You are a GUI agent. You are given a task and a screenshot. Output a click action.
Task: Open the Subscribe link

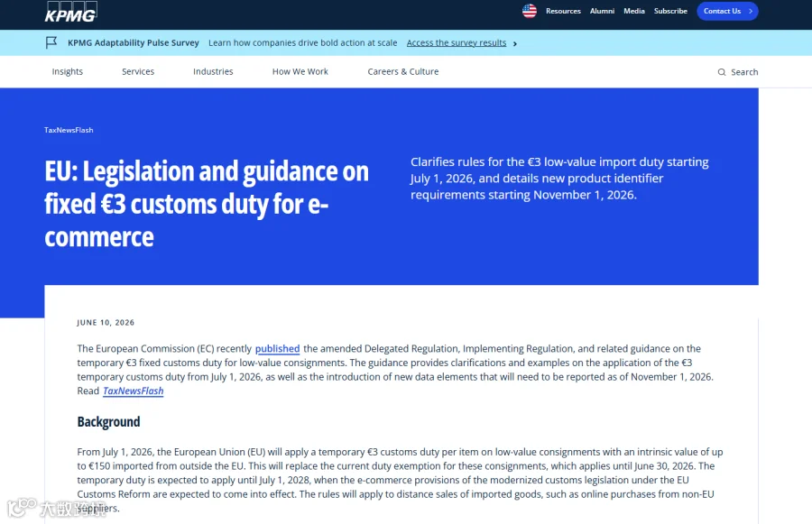coord(670,11)
